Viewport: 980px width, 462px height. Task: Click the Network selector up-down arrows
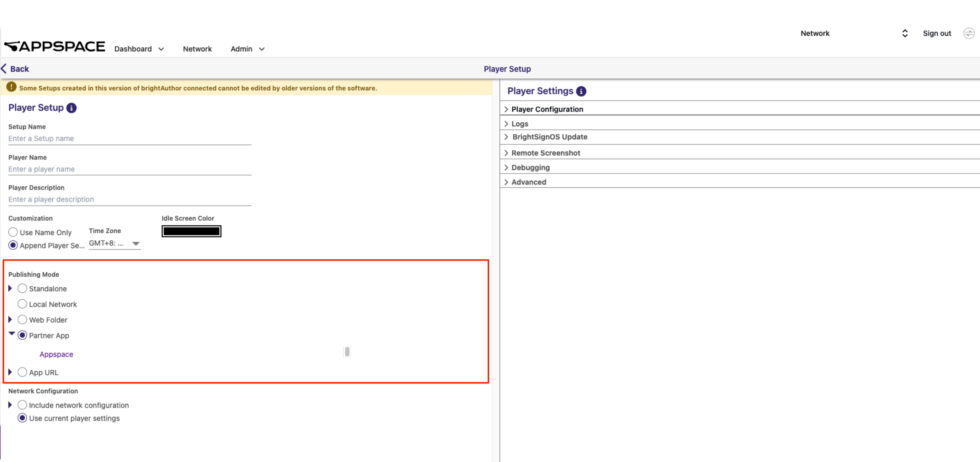pos(905,34)
